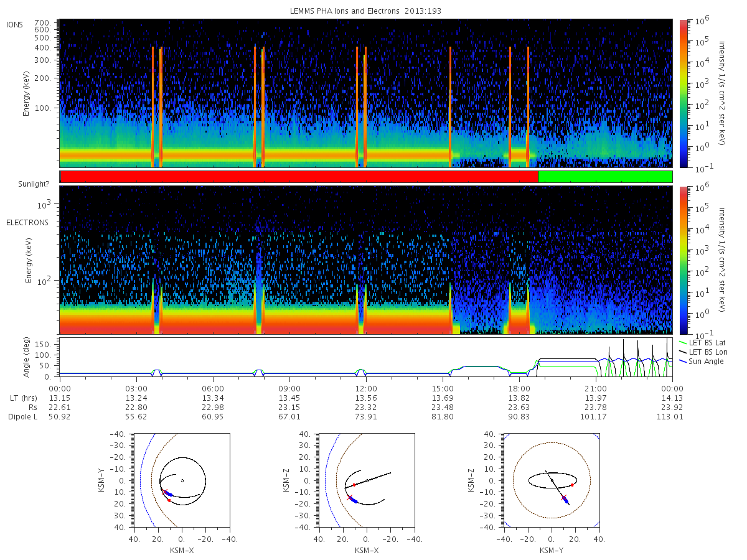This screenshot has height=560, width=747.
Task: Click the Rs value 23.92
Action: [x=672, y=407]
